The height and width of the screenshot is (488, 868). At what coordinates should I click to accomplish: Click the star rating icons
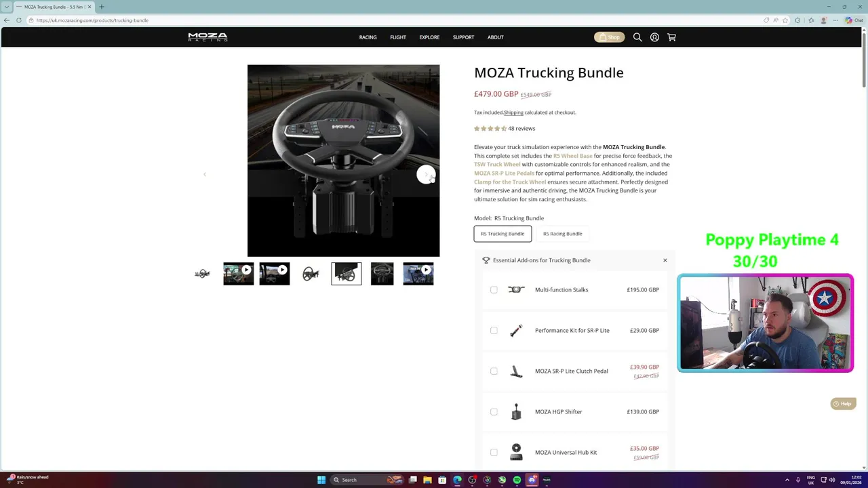490,128
